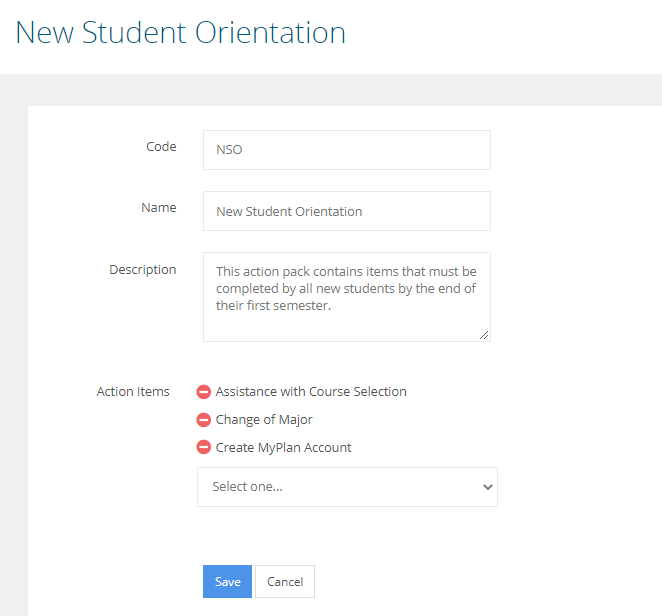The image size is (662, 616).
Task: Remove the Change of Major action item
Action: point(204,420)
